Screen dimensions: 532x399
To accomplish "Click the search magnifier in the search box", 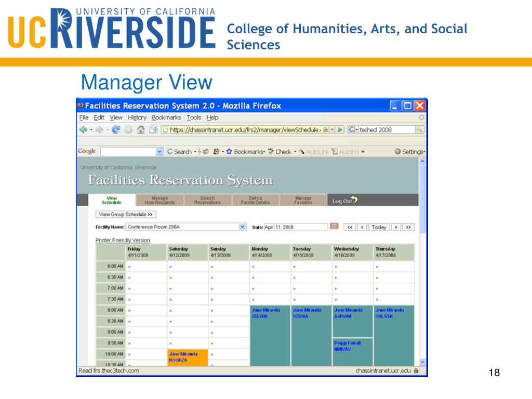I will (x=419, y=129).
